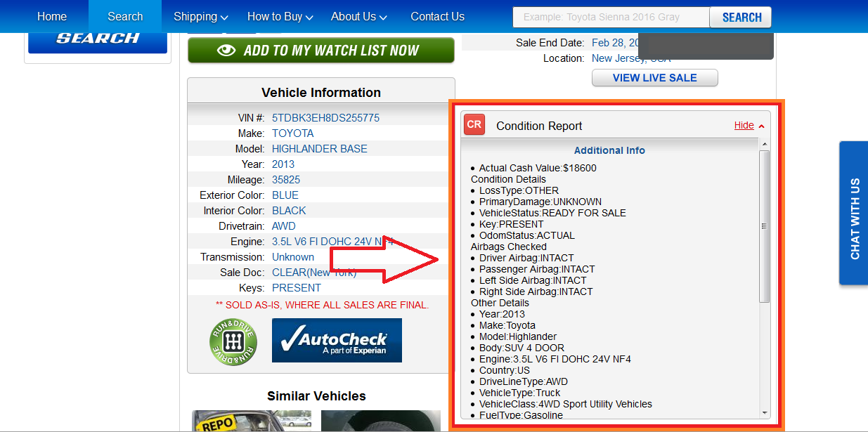Image resolution: width=868 pixels, height=432 pixels.
Task: Click the 'Left Side Airbag:INTACT' line
Action: click(533, 280)
